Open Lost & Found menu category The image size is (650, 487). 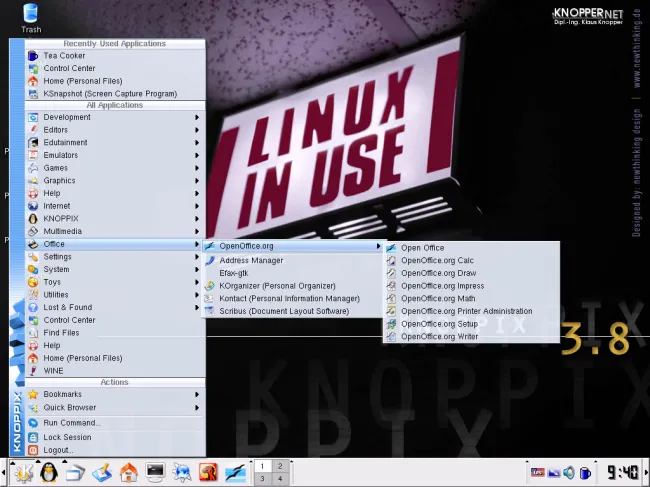coord(115,308)
